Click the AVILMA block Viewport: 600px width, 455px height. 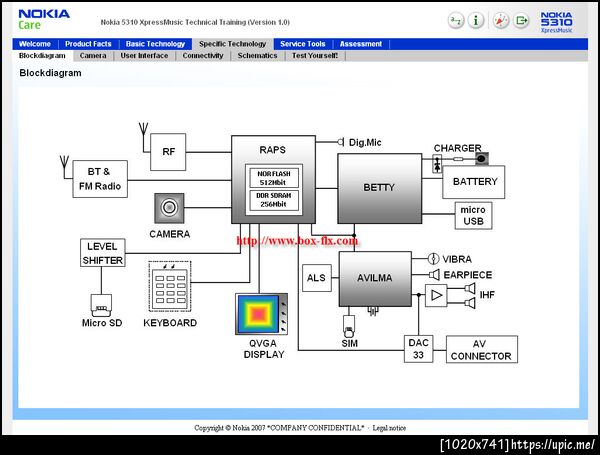click(375, 278)
